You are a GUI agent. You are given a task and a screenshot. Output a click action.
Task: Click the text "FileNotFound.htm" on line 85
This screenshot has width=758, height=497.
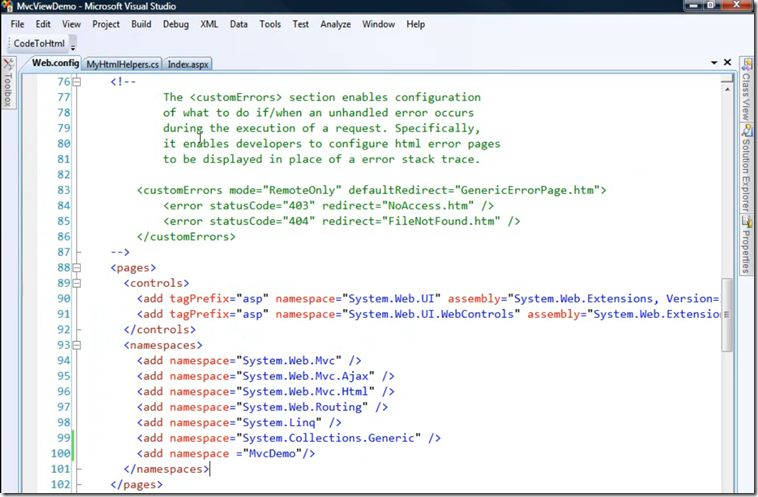[x=441, y=221]
